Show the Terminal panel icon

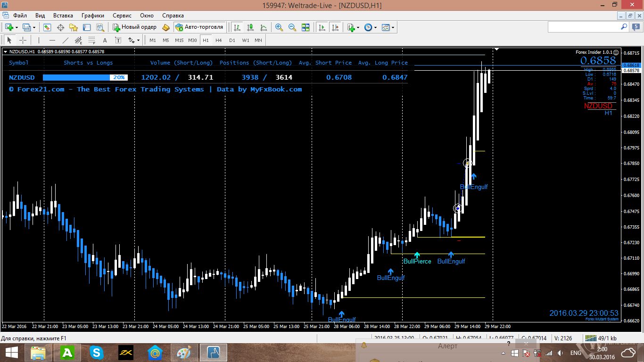87,27
